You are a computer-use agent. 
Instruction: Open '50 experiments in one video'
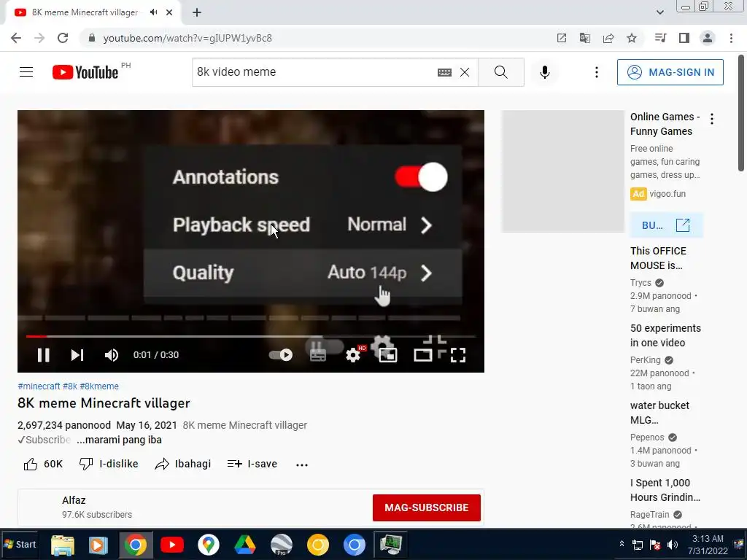(665, 335)
